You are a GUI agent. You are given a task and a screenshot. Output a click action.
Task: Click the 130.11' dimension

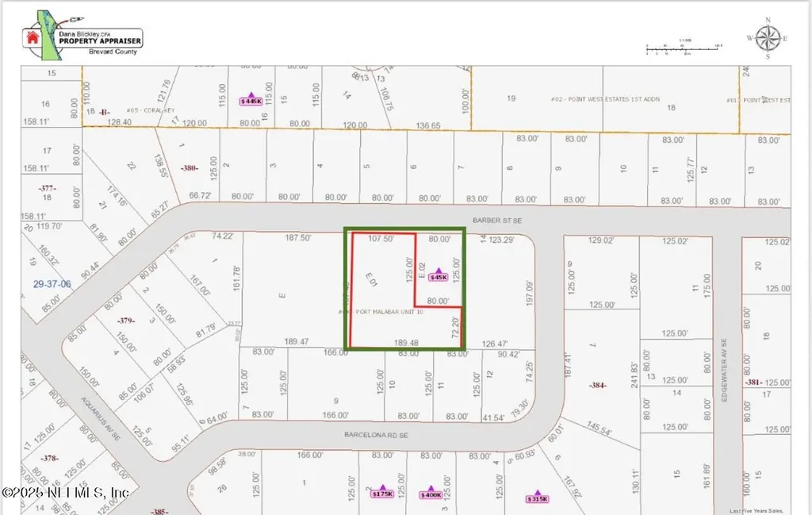636,481
